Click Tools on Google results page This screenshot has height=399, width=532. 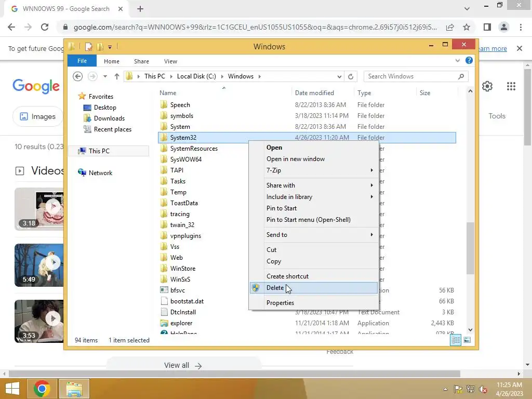(x=497, y=116)
